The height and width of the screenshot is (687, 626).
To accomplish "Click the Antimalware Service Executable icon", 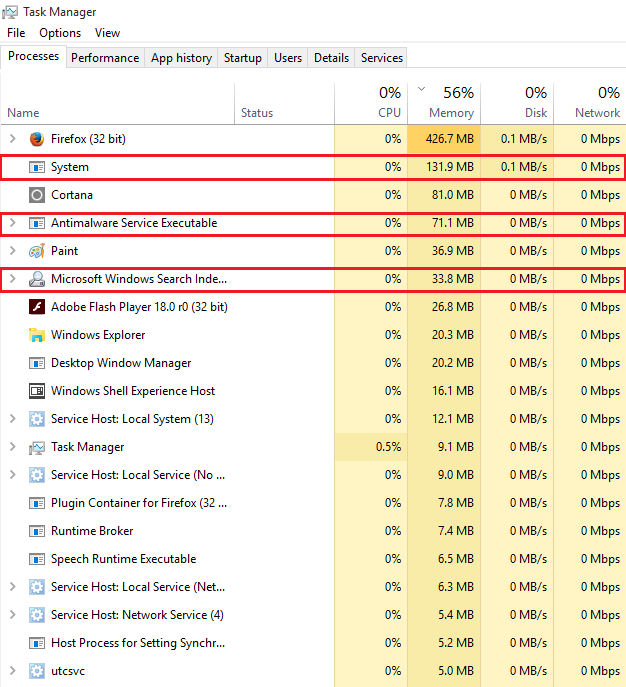I will point(37,223).
